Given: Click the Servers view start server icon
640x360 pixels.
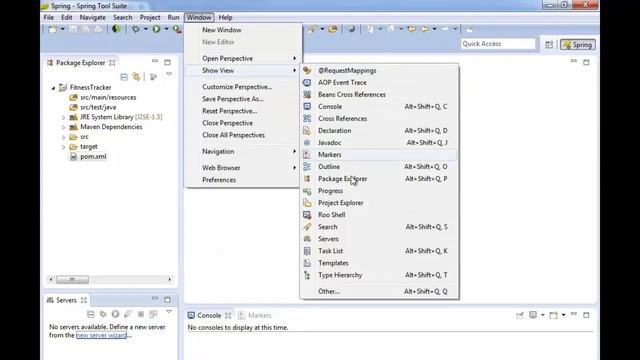Looking at the screenshot, I should pyautogui.click(x=116, y=314).
